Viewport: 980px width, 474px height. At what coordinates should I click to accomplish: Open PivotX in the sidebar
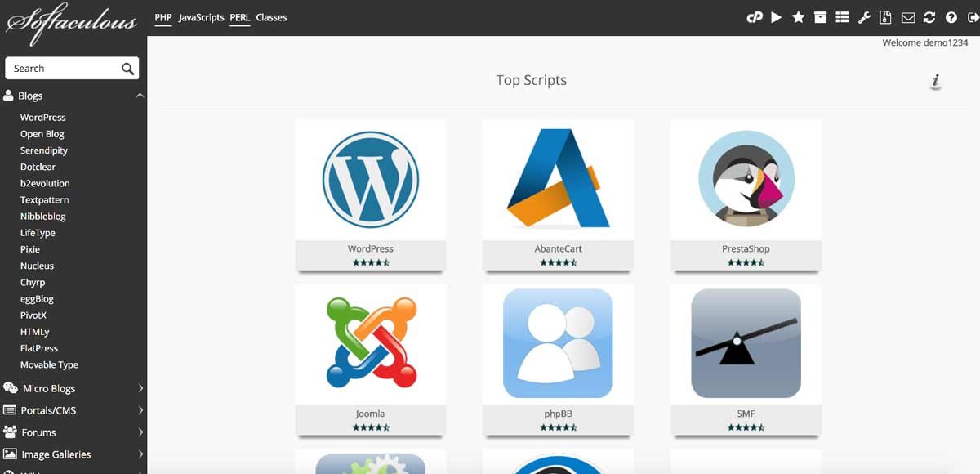pyautogui.click(x=34, y=315)
